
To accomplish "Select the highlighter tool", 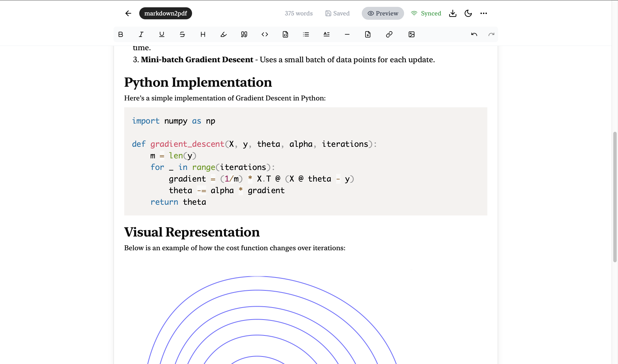I will (x=223, y=34).
